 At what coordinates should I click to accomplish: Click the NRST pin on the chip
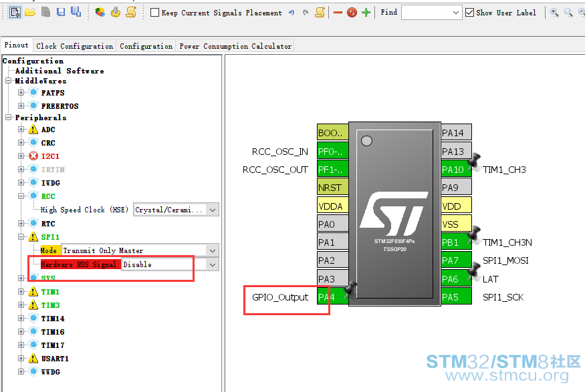click(332, 188)
